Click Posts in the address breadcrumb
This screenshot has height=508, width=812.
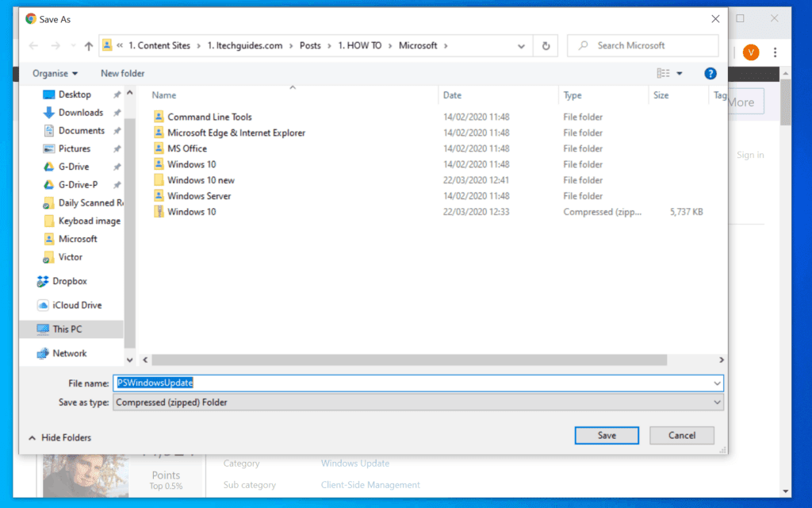[310, 45]
